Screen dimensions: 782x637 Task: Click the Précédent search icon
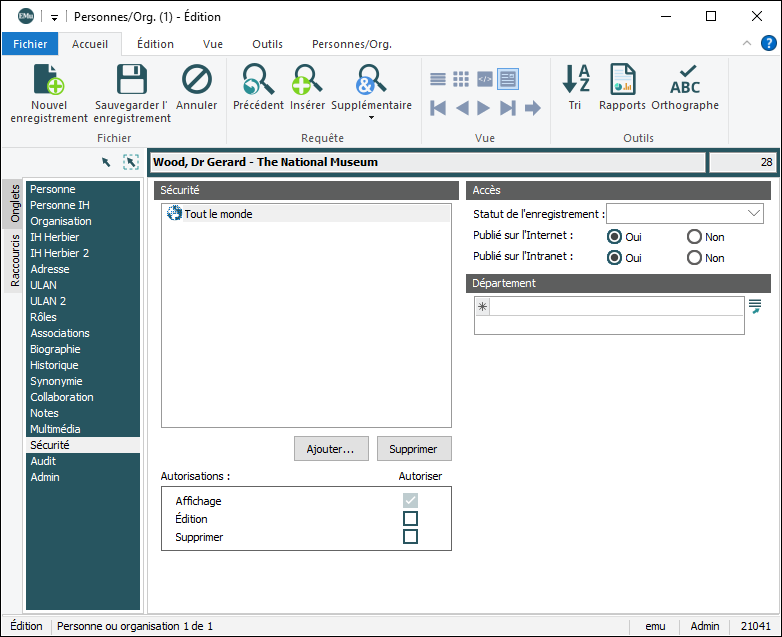[258, 80]
